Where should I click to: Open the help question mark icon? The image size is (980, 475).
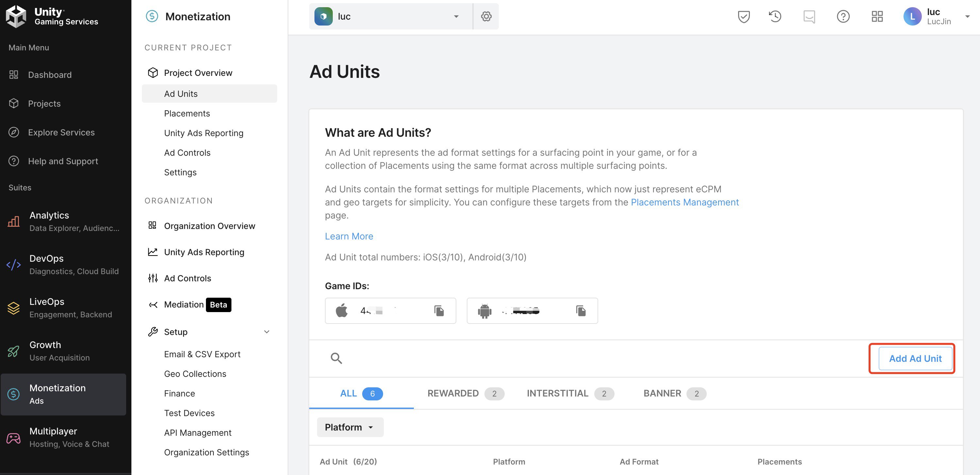843,16
